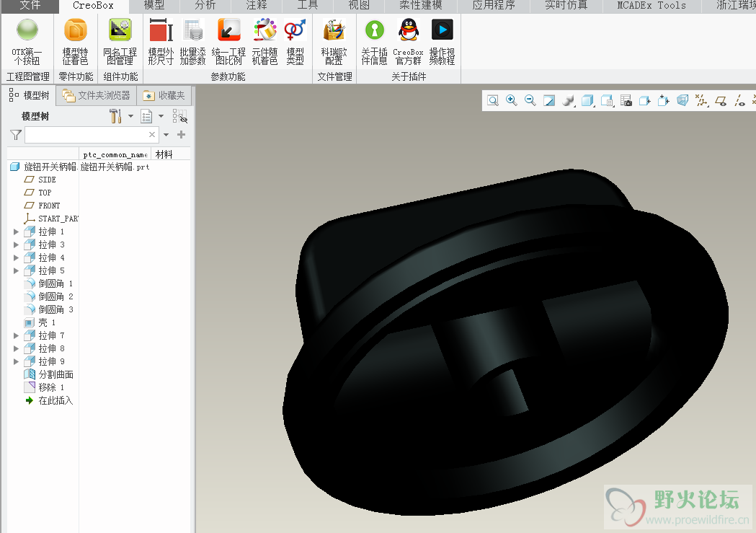
Task: Select the 模型树 panel tab
Action: pos(29,95)
